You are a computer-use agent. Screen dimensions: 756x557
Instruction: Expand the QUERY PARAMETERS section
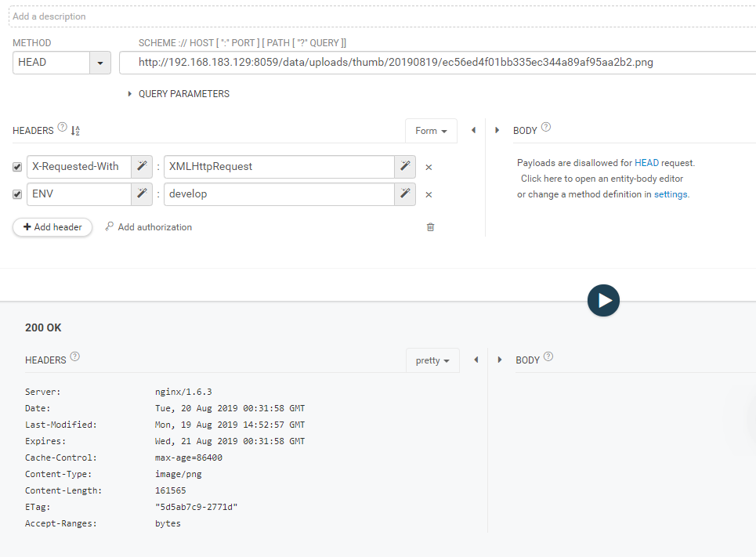click(x=179, y=94)
